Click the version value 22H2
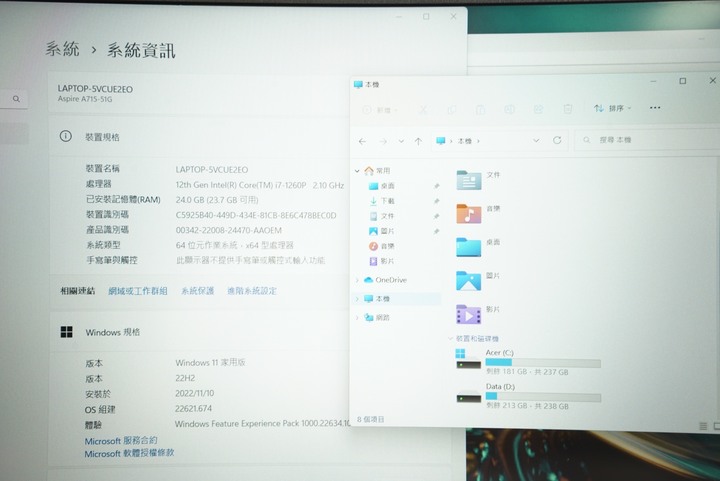Image resolution: width=720 pixels, height=481 pixels. [185, 378]
